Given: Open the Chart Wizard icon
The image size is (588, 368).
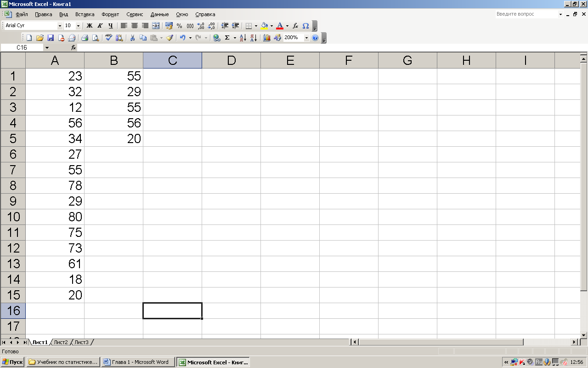Looking at the screenshot, I should coord(267,38).
